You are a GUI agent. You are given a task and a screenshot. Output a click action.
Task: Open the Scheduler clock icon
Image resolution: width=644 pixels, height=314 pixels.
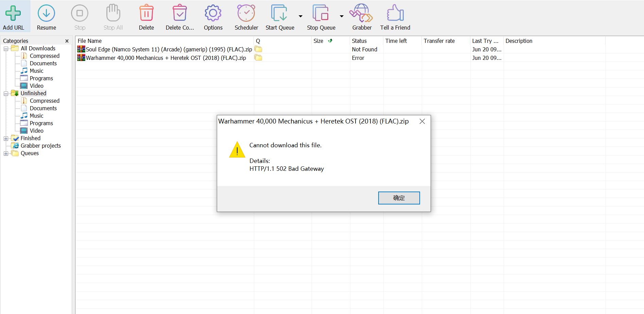click(x=246, y=14)
